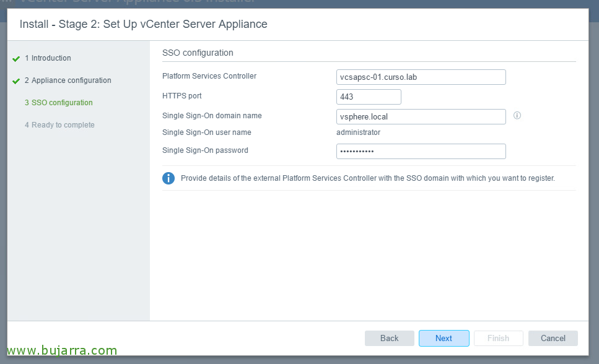
Task: Click the blue information icon beside the note
Action: coord(168,178)
